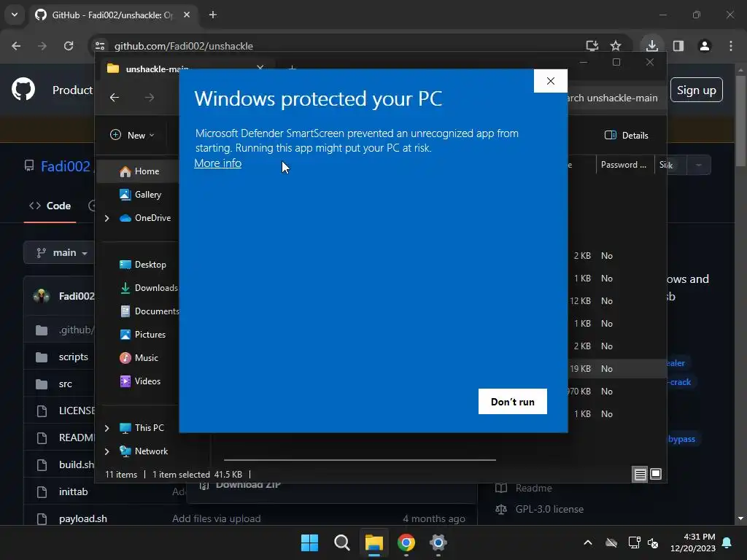Open the Code tab on GitHub
This screenshot has height=560, width=747.
tap(50, 206)
